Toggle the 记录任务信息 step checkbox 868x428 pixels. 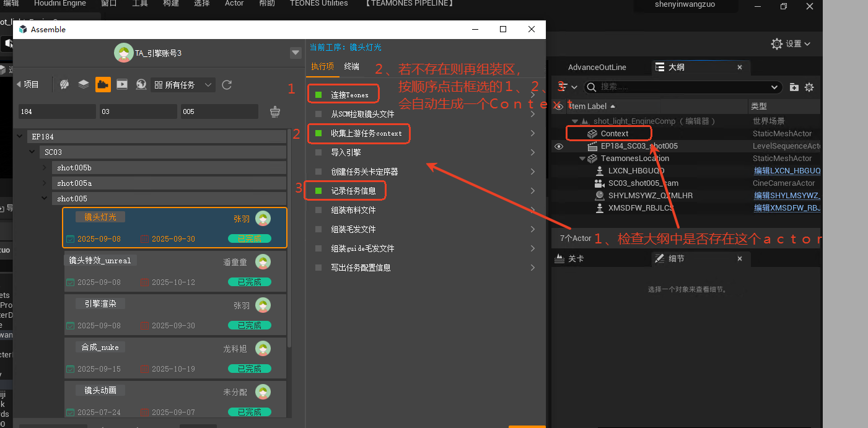tap(318, 191)
